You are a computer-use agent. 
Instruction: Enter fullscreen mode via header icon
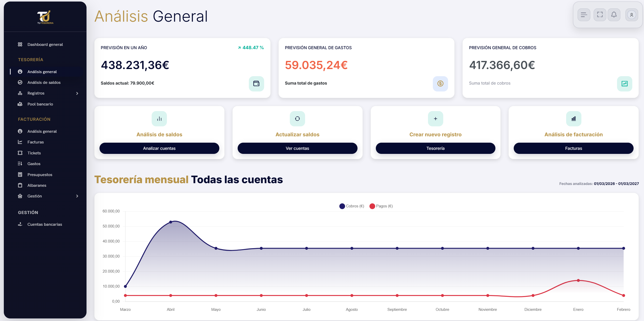click(600, 15)
